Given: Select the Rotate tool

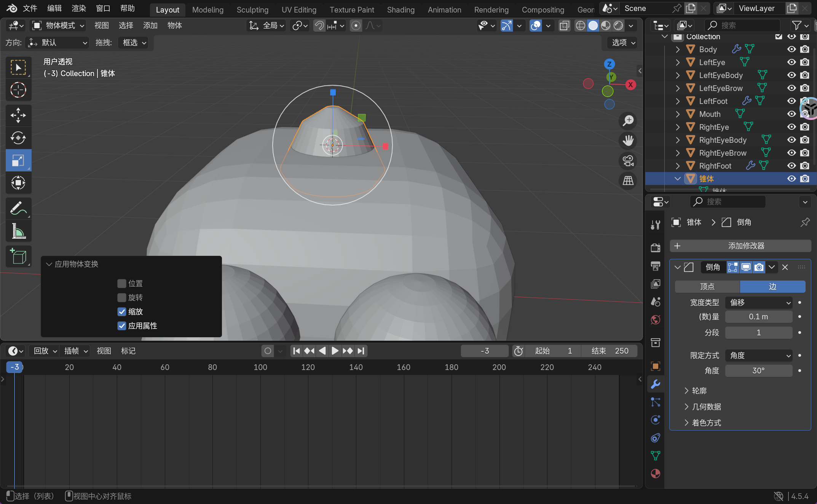Looking at the screenshot, I should click(x=18, y=138).
